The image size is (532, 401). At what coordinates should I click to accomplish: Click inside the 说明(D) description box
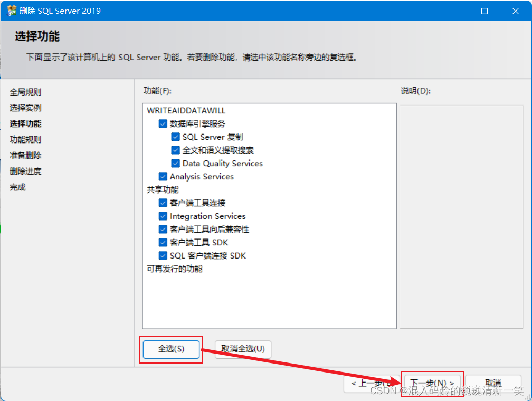(461, 217)
